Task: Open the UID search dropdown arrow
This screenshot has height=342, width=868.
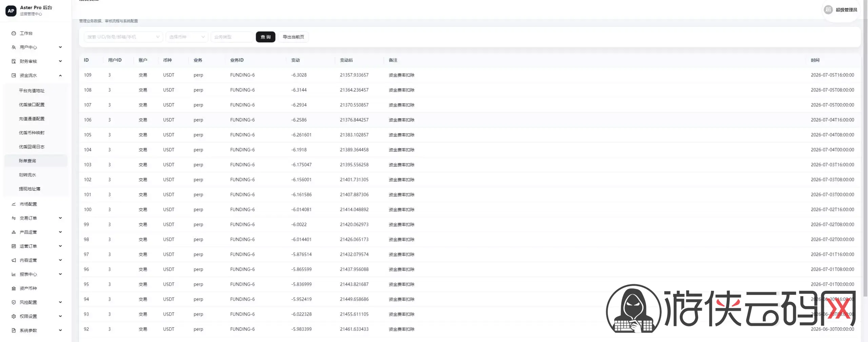Action: click(x=158, y=37)
